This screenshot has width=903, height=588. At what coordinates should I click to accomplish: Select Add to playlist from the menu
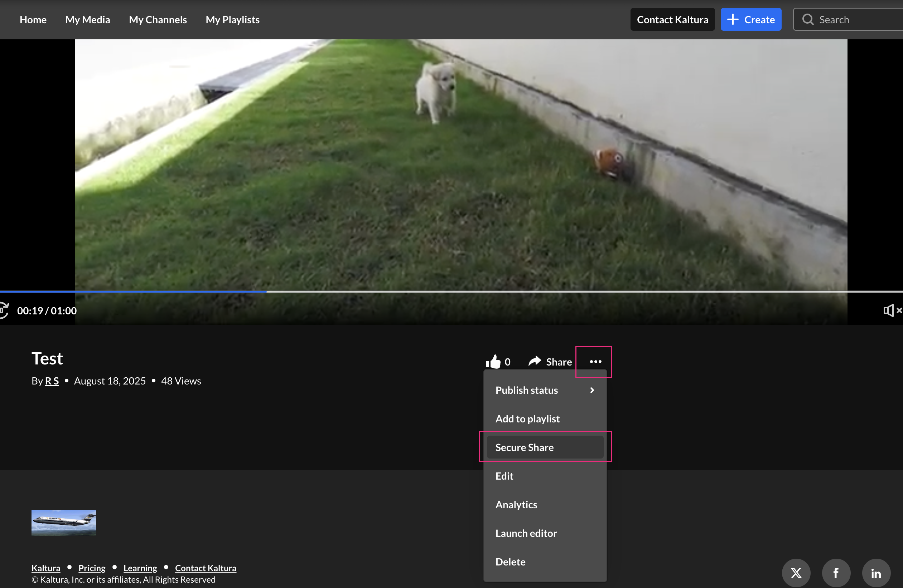point(527,418)
